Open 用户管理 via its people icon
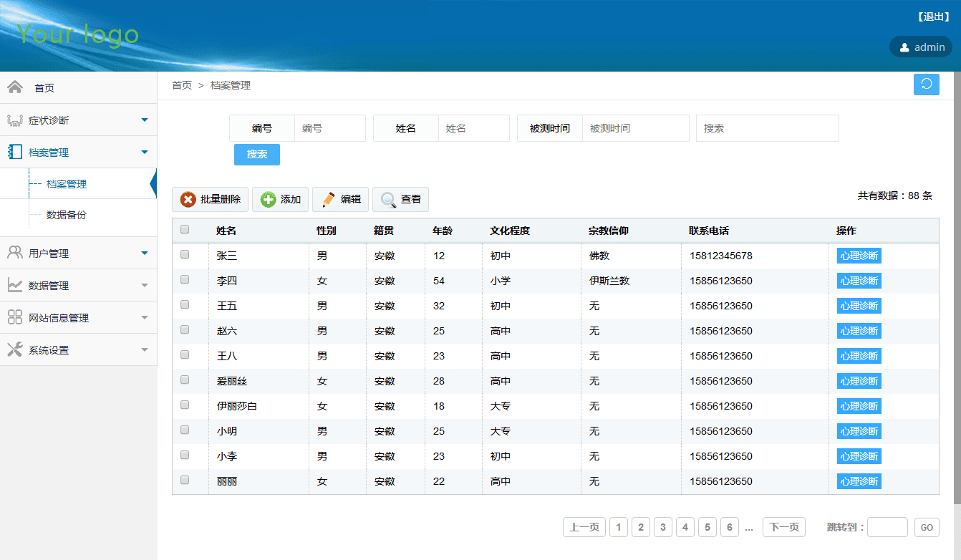Image resolution: width=961 pixels, height=560 pixels. pyautogui.click(x=16, y=252)
